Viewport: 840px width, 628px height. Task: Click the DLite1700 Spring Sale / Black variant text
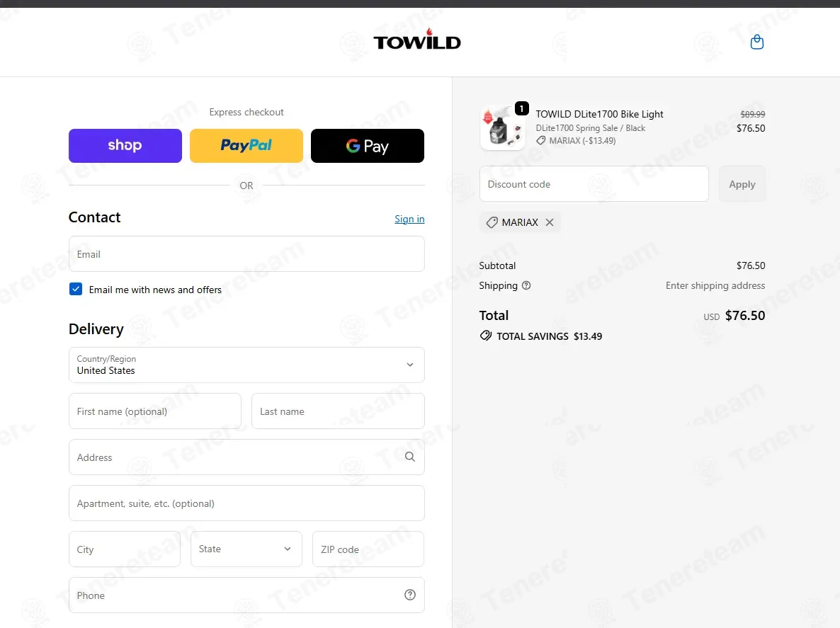(591, 128)
